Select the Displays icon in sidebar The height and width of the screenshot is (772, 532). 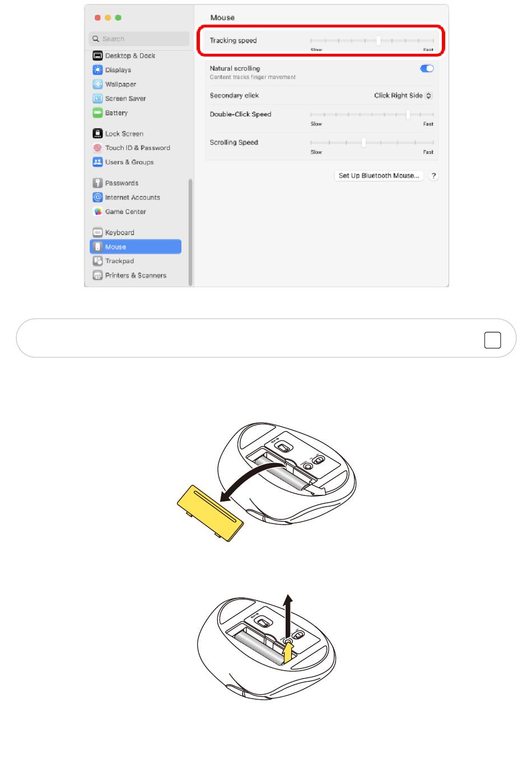click(97, 70)
